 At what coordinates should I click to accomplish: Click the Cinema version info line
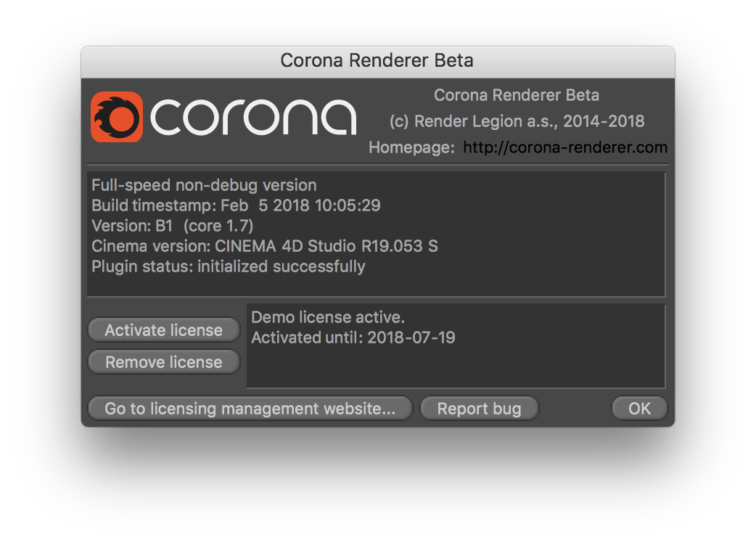pyautogui.click(x=264, y=246)
